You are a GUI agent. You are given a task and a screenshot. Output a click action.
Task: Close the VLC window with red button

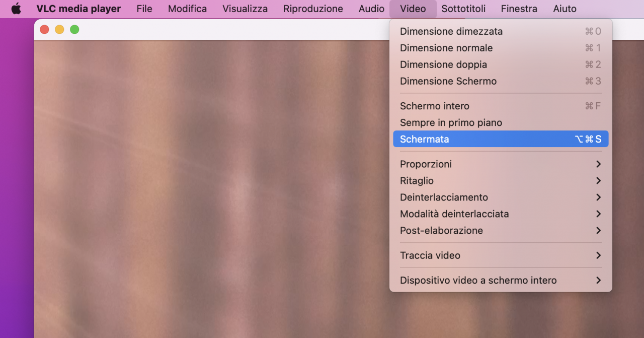tap(44, 29)
